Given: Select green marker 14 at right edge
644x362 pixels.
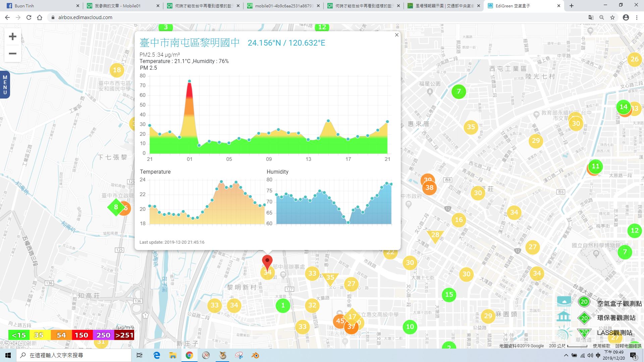Looking at the screenshot, I should (x=624, y=107).
